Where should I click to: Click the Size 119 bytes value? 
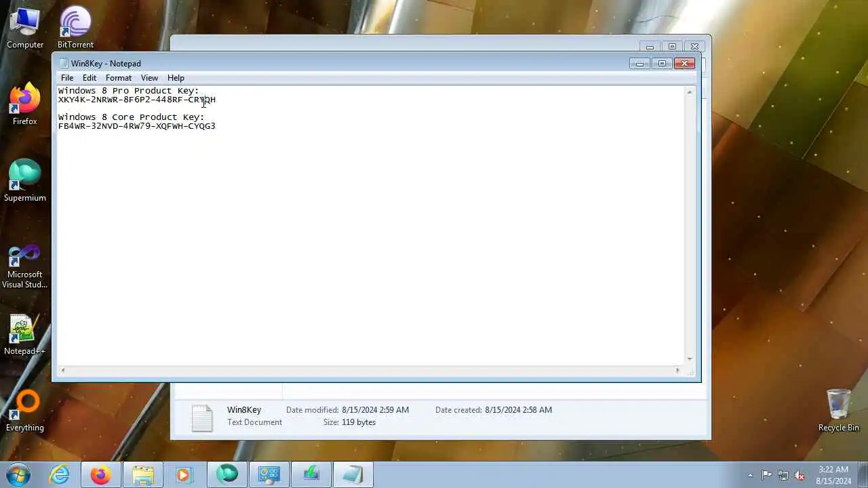[x=359, y=422]
